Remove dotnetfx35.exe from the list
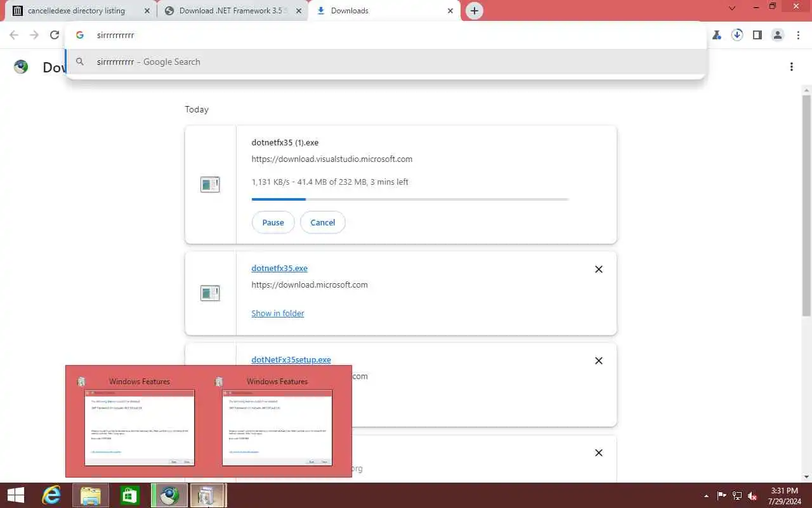The width and height of the screenshot is (812, 508). click(x=598, y=269)
